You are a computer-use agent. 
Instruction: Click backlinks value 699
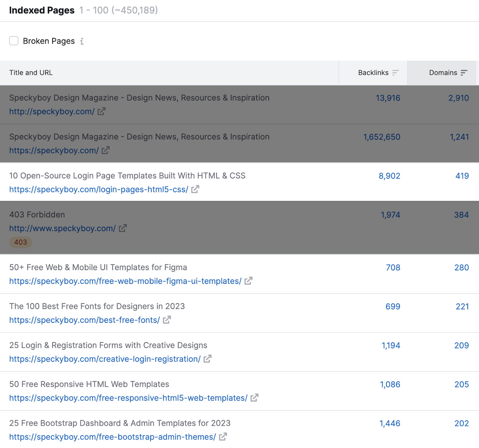tap(393, 306)
